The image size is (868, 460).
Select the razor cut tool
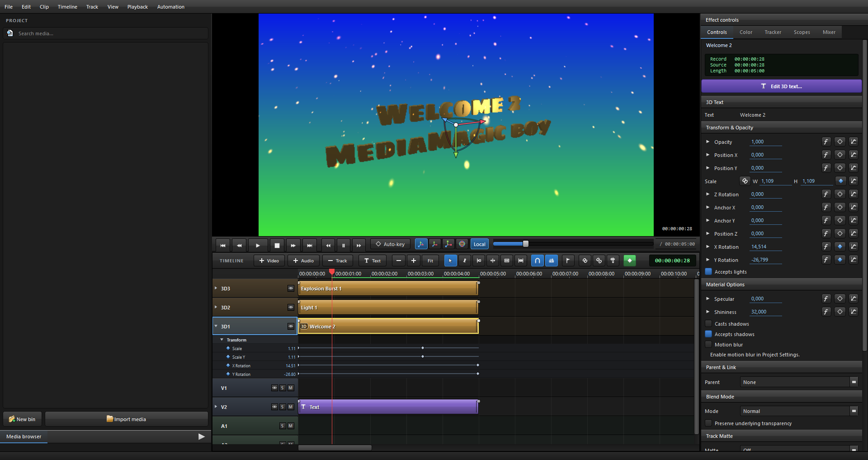pyautogui.click(x=465, y=261)
